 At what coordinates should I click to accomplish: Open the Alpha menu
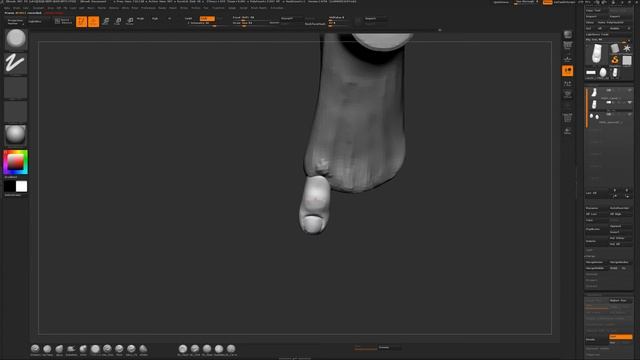7,8
